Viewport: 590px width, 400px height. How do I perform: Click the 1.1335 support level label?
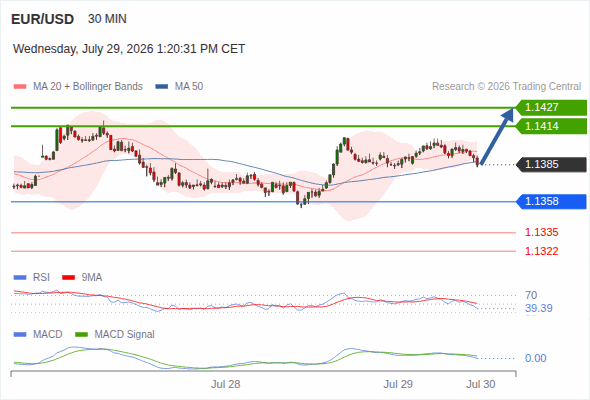pyautogui.click(x=541, y=233)
